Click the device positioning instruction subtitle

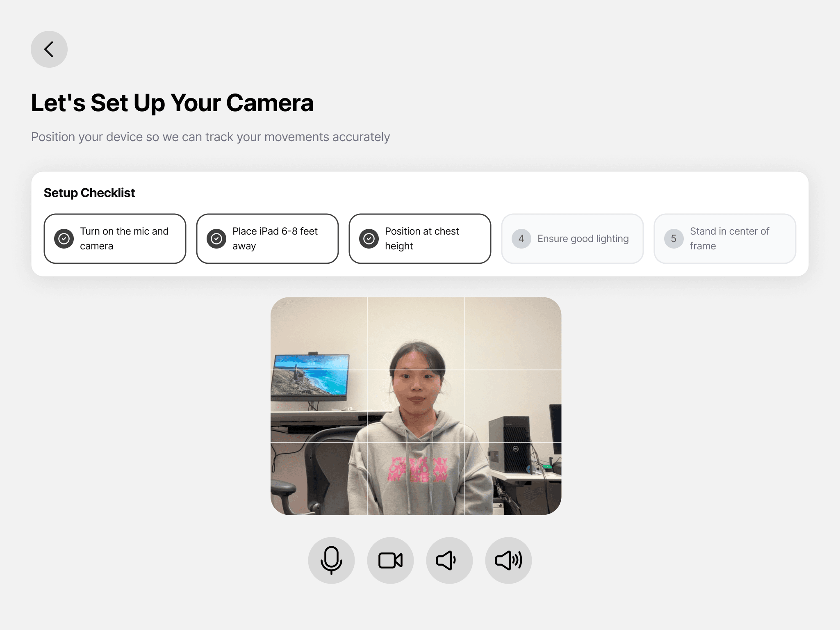pos(210,137)
